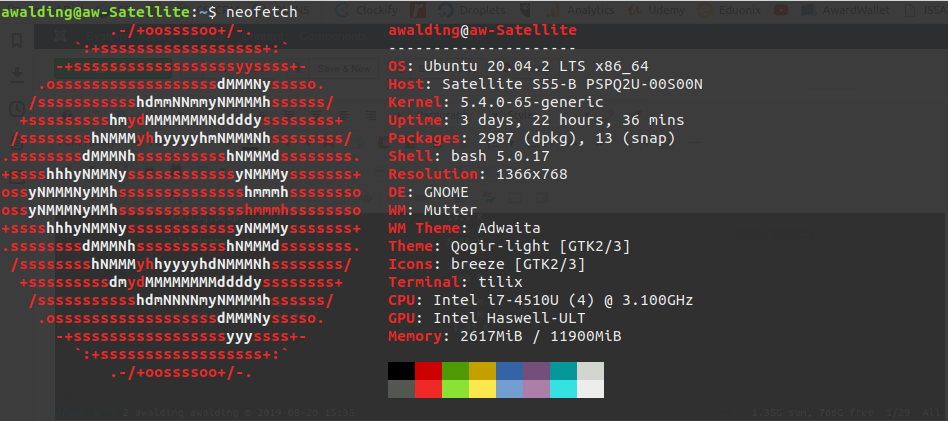Image resolution: width=948 pixels, height=421 pixels.
Task: Pick the teal swatch in the top row
Action: pos(564,371)
